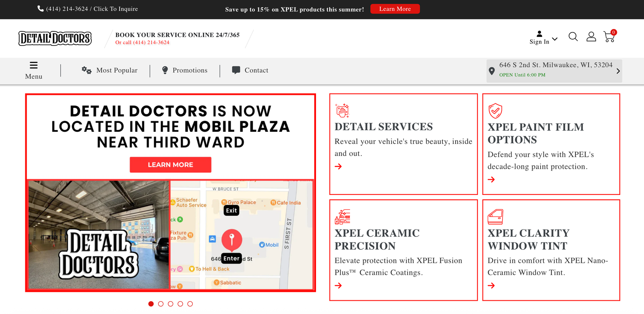
Task: Click the Detail Services hand-wash icon
Action: 342,110
